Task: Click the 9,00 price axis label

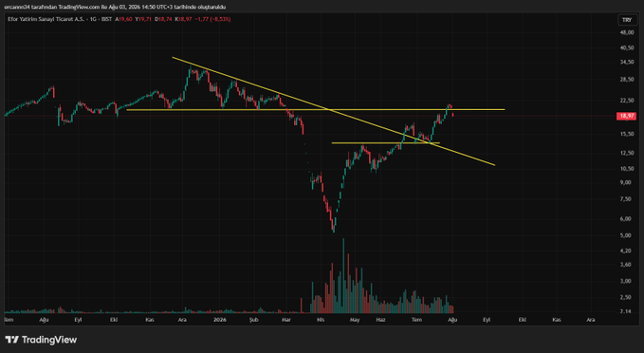Action: (x=627, y=182)
